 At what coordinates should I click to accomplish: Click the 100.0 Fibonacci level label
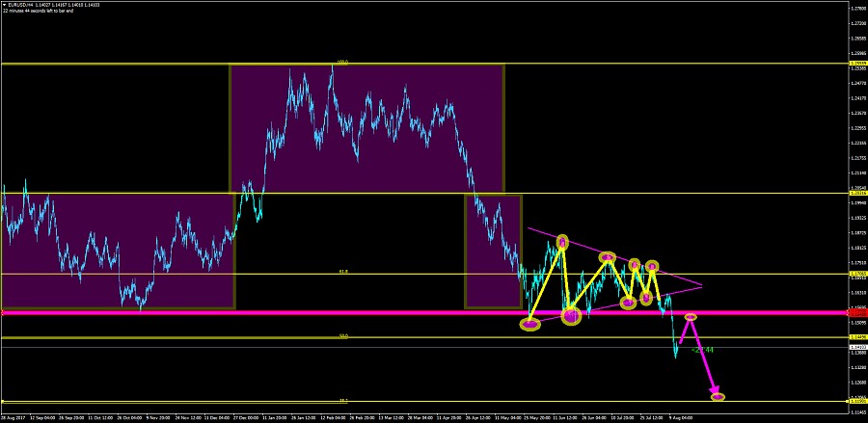coord(341,62)
